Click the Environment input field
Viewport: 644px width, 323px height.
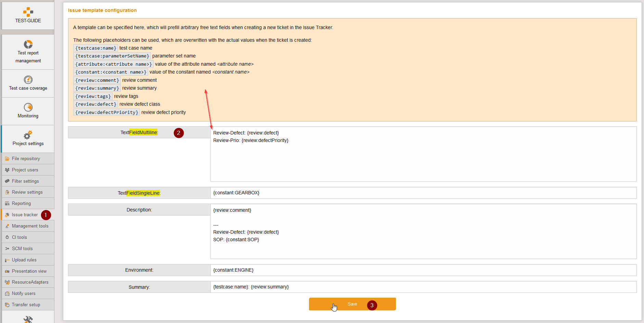pos(423,270)
